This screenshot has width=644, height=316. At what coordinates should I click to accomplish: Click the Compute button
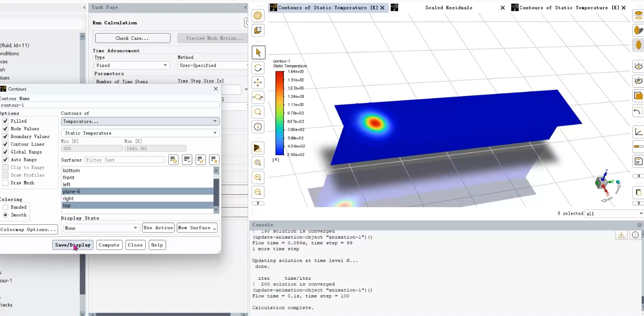[x=109, y=245]
